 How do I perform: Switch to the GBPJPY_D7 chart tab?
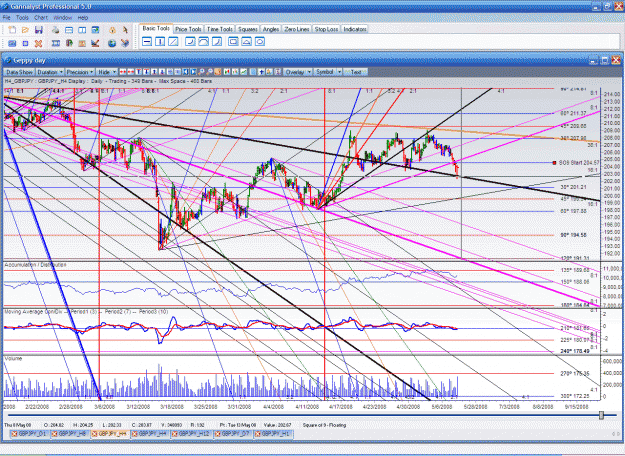tap(233, 434)
